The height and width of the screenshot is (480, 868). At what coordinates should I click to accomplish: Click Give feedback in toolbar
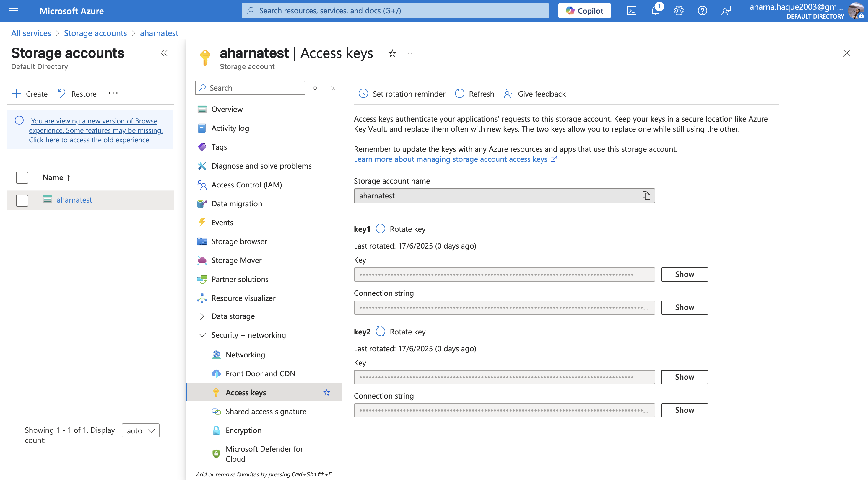[535, 94]
